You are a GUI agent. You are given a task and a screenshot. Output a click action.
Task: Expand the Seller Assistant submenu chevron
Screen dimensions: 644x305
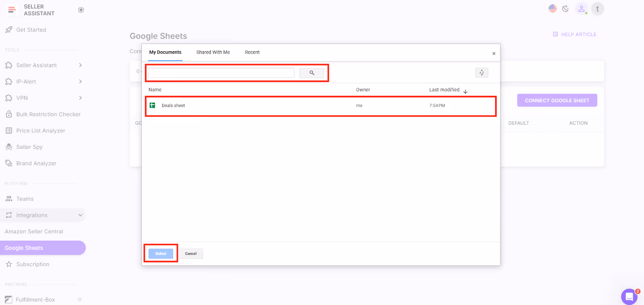point(80,65)
